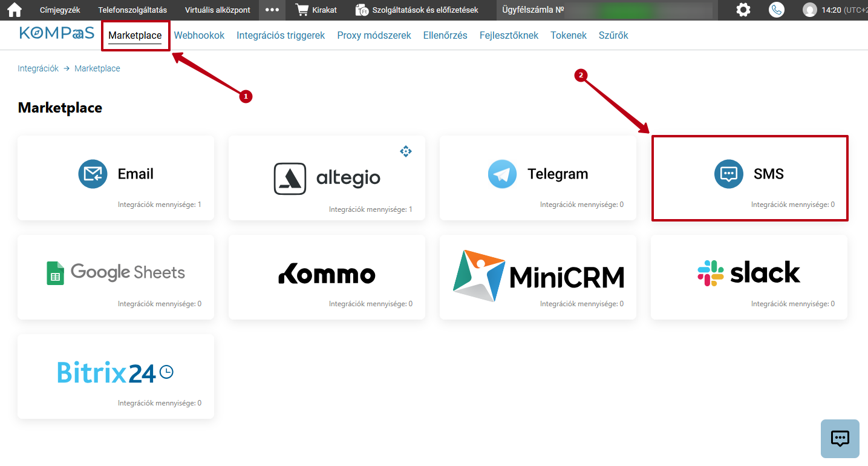Click the Bitrix24 logo
Viewport: 868px width, 466px height.
(x=116, y=372)
